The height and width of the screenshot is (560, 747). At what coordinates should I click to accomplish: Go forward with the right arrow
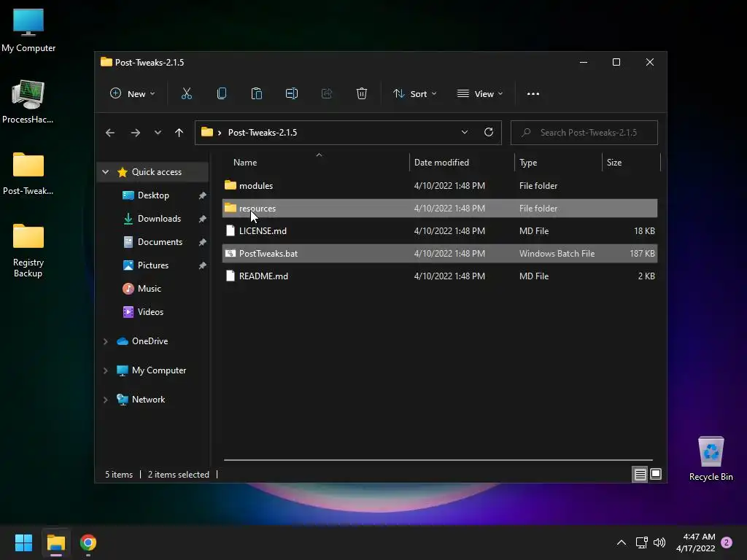coord(135,133)
